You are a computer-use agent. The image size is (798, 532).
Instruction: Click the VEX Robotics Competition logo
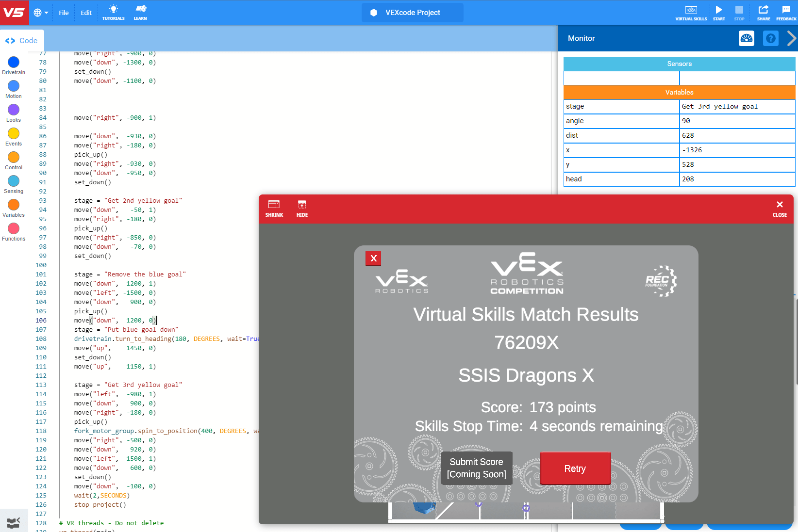(527, 274)
